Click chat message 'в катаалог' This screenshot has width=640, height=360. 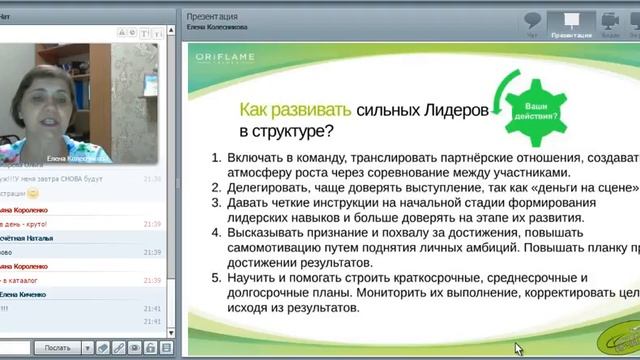(x=19, y=280)
